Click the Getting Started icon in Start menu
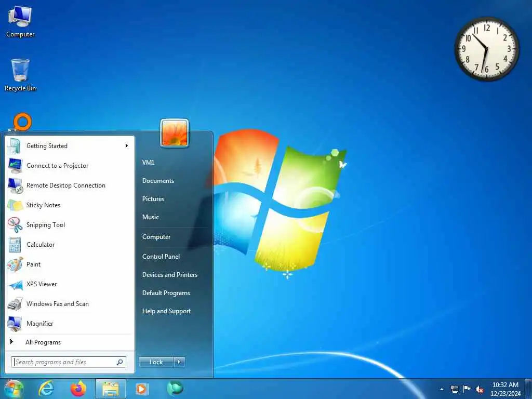The width and height of the screenshot is (532, 399). coord(15,146)
